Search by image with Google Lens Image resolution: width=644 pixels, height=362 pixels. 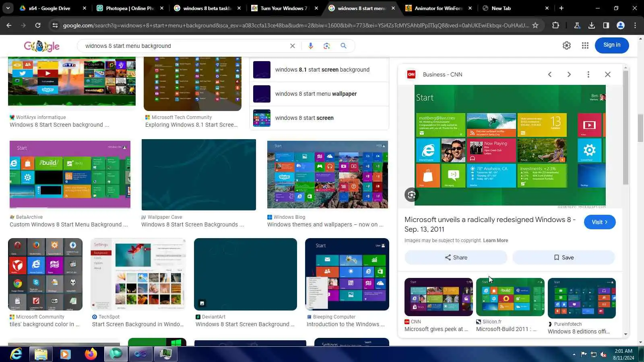[x=326, y=46]
